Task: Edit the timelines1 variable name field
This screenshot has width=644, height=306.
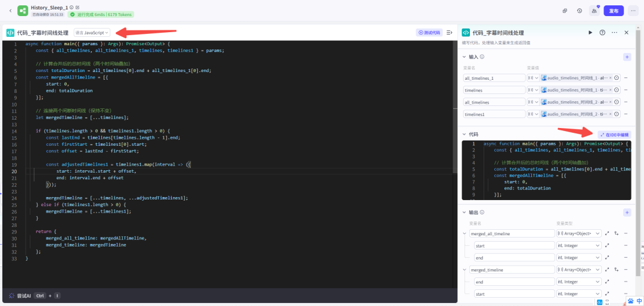Action: tap(494, 114)
